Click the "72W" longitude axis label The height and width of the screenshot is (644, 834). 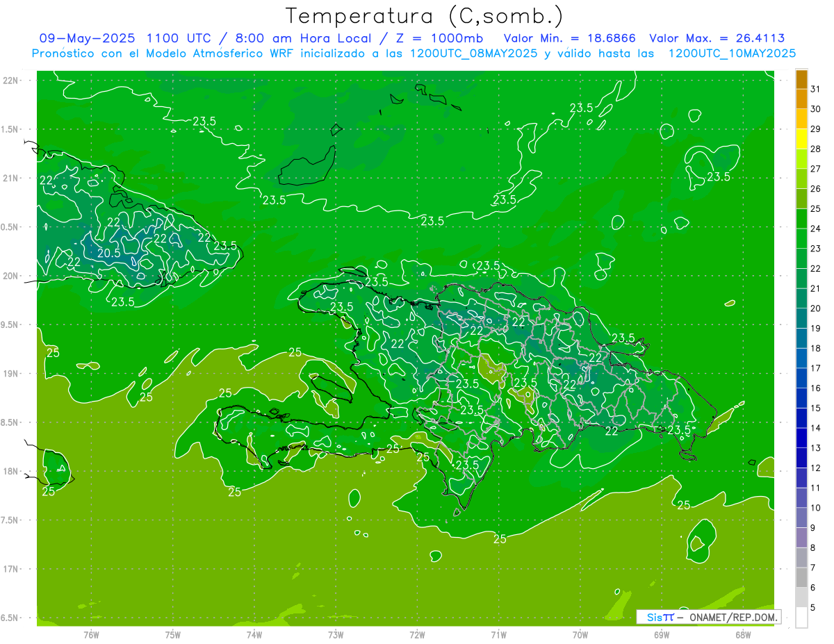click(417, 635)
